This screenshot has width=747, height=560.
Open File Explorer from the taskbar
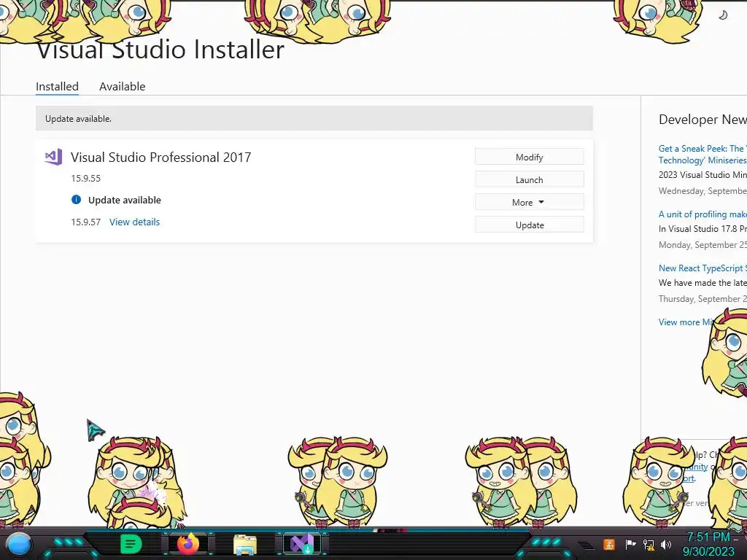click(x=245, y=545)
